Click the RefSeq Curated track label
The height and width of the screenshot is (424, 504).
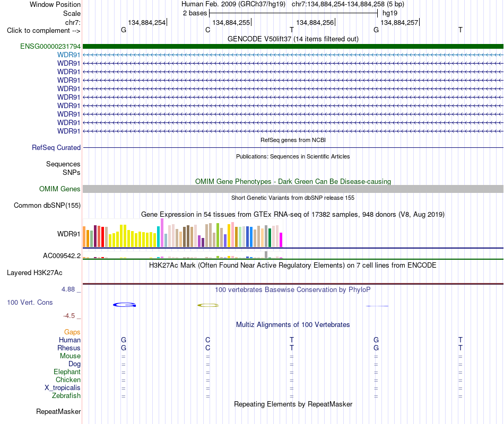56,147
